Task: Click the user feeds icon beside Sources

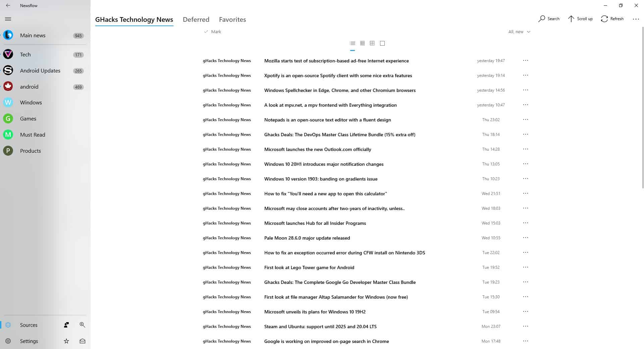Action: tap(66, 325)
